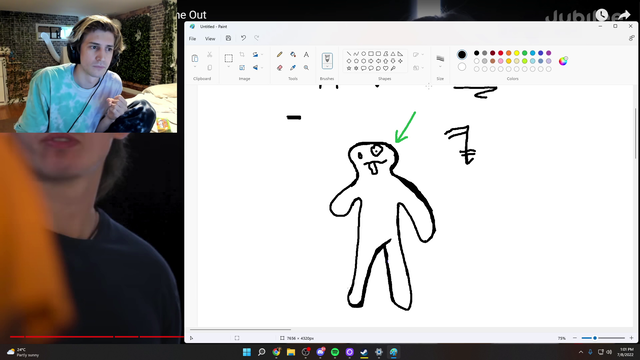Pick the Curve shape
The width and height of the screenshot is (640, 360).
[356, 53]
